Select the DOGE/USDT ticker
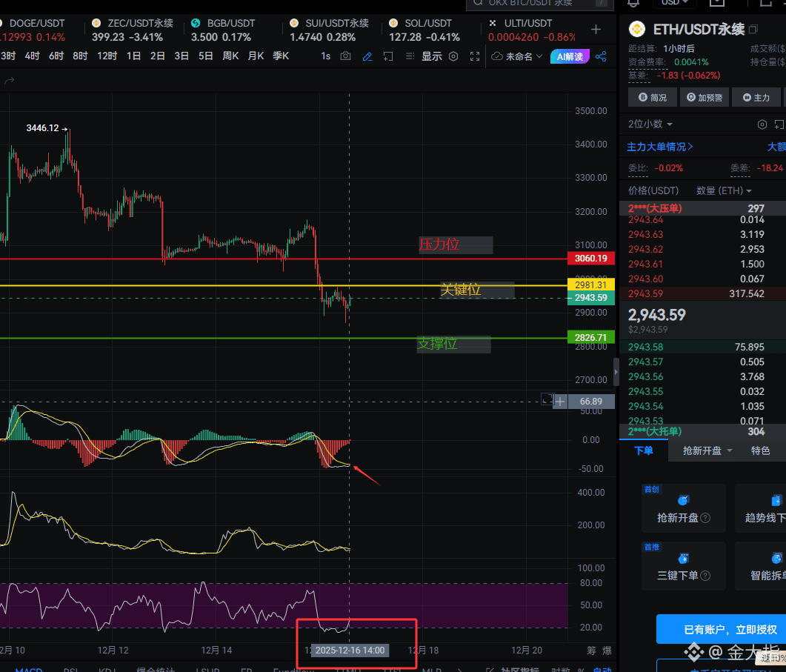 [x=33, y=30]
